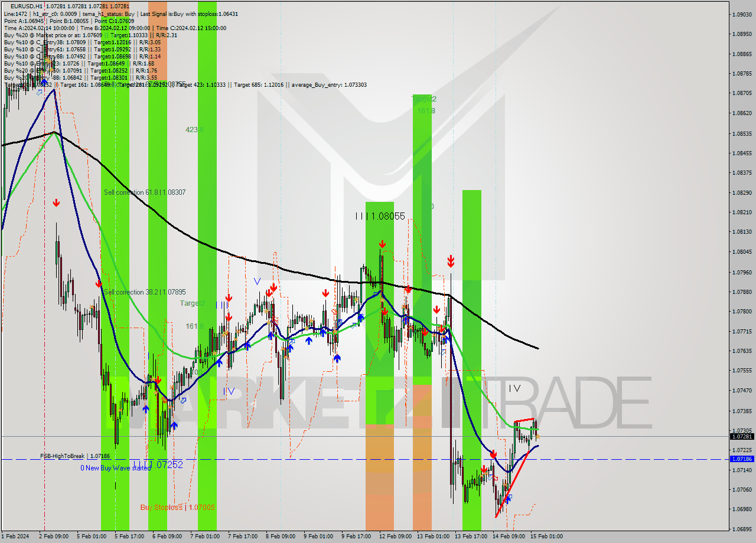Click the 1.08620 price axis label
This screenshot has height=543, width=756.
742,113
